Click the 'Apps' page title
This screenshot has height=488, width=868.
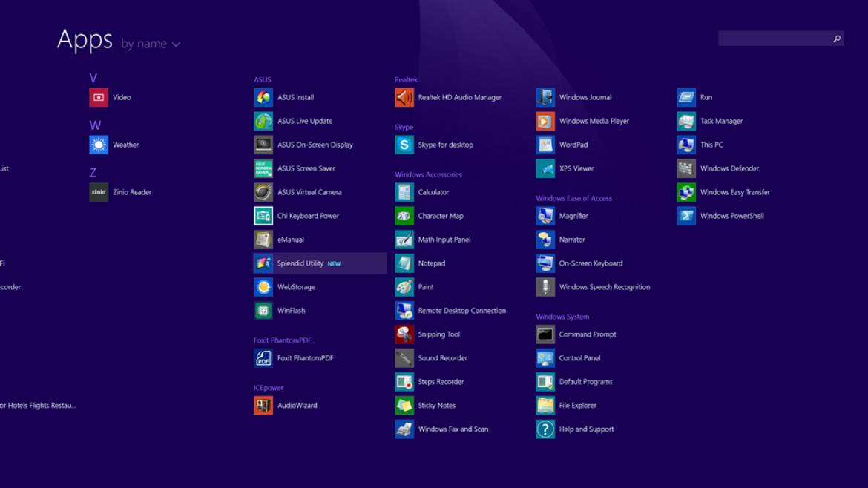pos(85,40)
